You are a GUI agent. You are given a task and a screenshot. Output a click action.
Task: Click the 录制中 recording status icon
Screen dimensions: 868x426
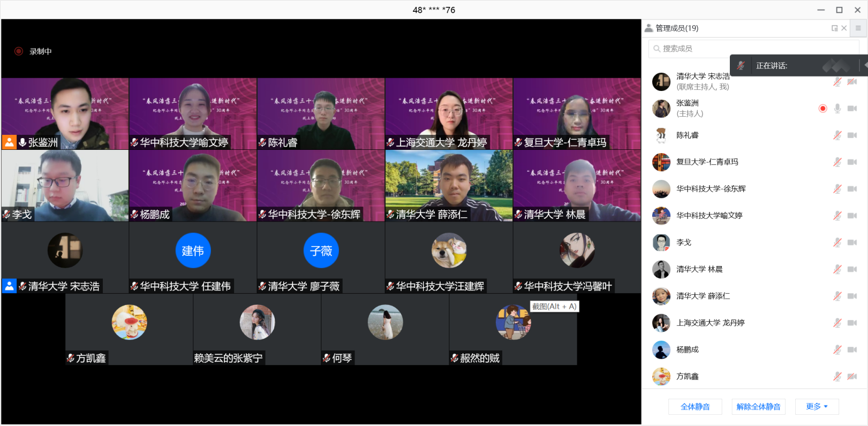click(x=19, y=51)
